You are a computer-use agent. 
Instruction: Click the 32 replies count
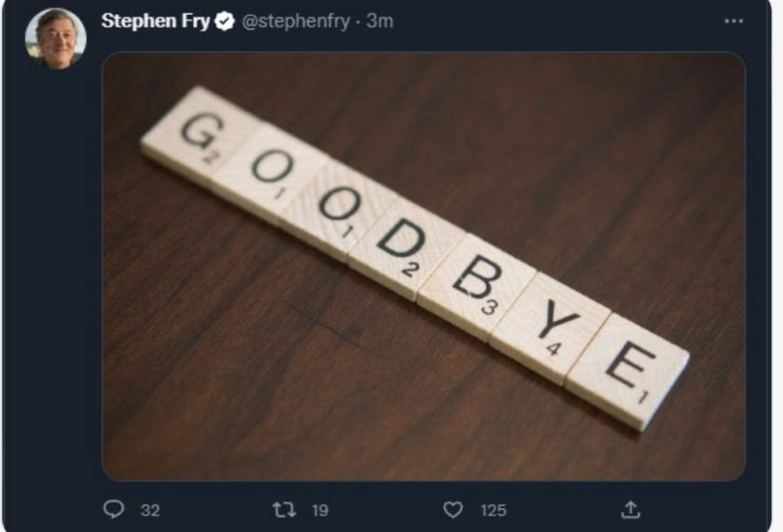(150, 510)
